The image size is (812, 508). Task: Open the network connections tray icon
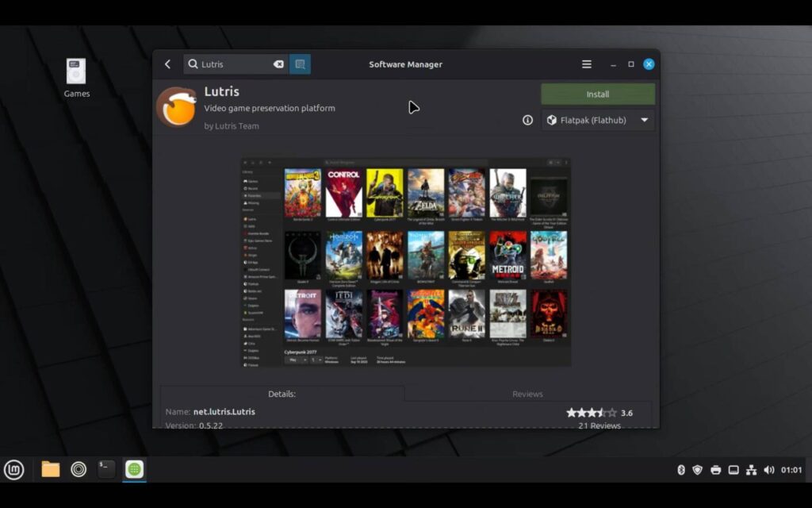point(751,470)
